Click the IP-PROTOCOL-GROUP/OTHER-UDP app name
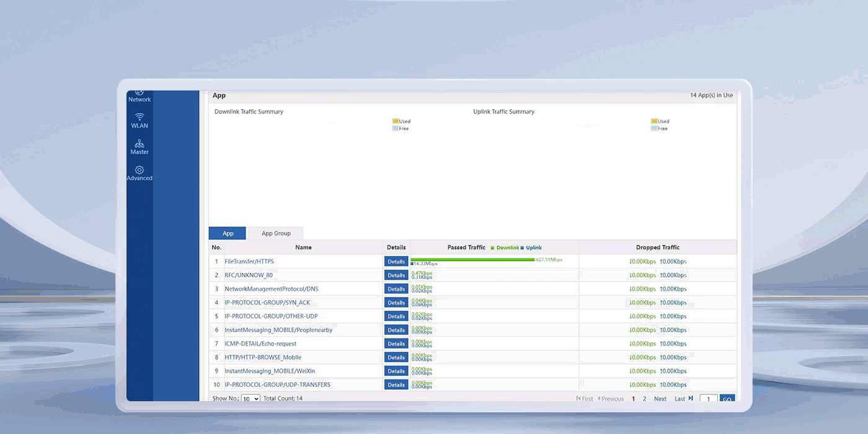The image size is (868, 434). [x=271, y=316]
